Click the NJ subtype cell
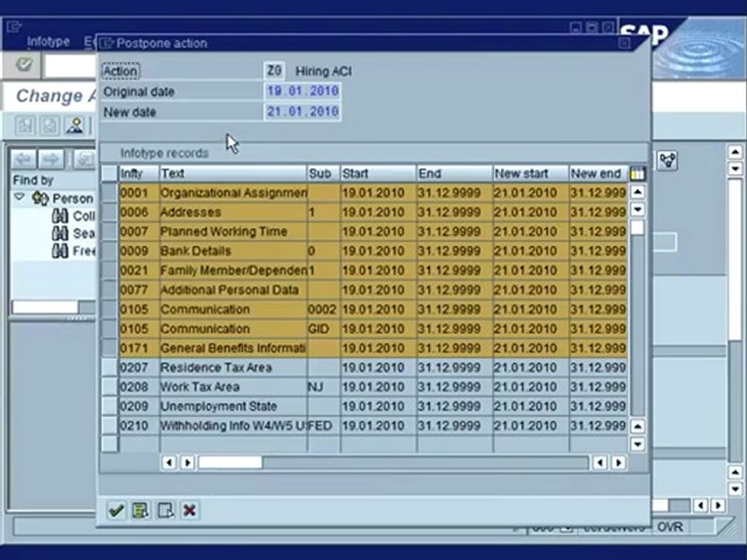Screen dimensions: 747x560 [x=324, y=387]
